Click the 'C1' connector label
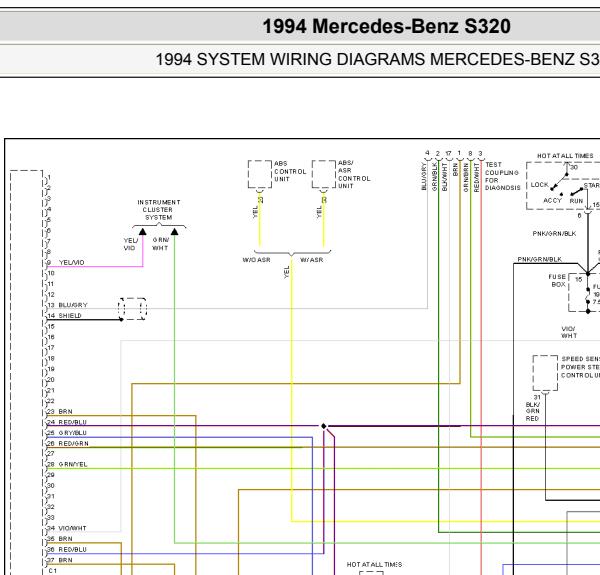The height and width of the screenshot is (575, 600). (52, 571)
